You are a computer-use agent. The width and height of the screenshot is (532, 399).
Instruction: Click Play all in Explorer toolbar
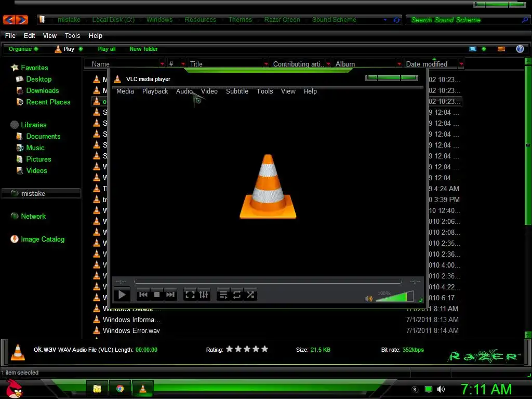click(107, 49)
